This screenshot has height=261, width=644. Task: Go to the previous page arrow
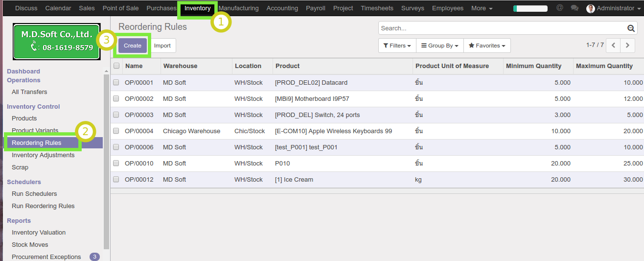click(x=613, y=46)
